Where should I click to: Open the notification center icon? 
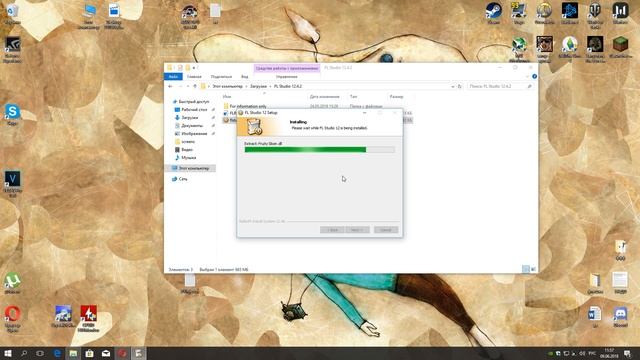[627, 353]
